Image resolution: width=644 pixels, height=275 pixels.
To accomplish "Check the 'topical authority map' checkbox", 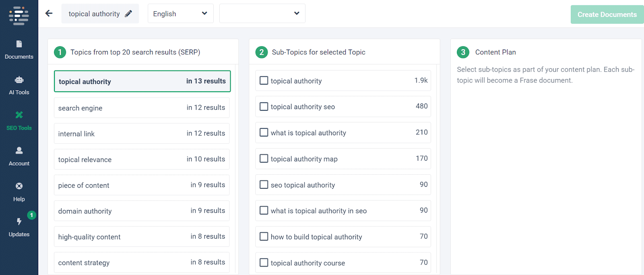I will (264, 159).
